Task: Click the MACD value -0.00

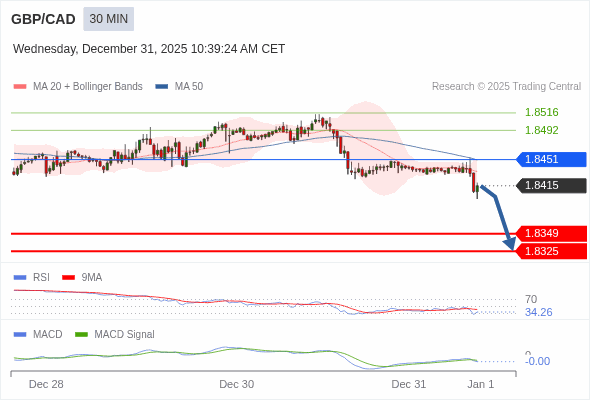Action: coord(537,361)
